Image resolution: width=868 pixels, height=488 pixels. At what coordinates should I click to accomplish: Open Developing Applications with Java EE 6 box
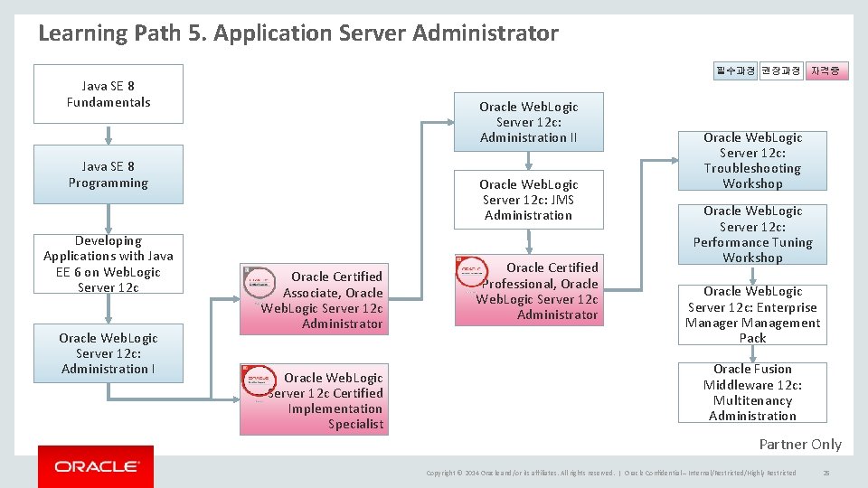click(x=108, y=264)
